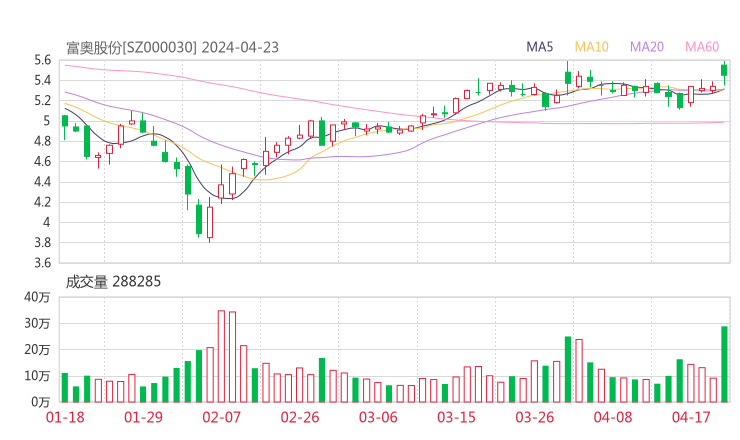Screen dimensions: 740x440
Task: Click the MA20 legend label
Action: click(647, 47)
